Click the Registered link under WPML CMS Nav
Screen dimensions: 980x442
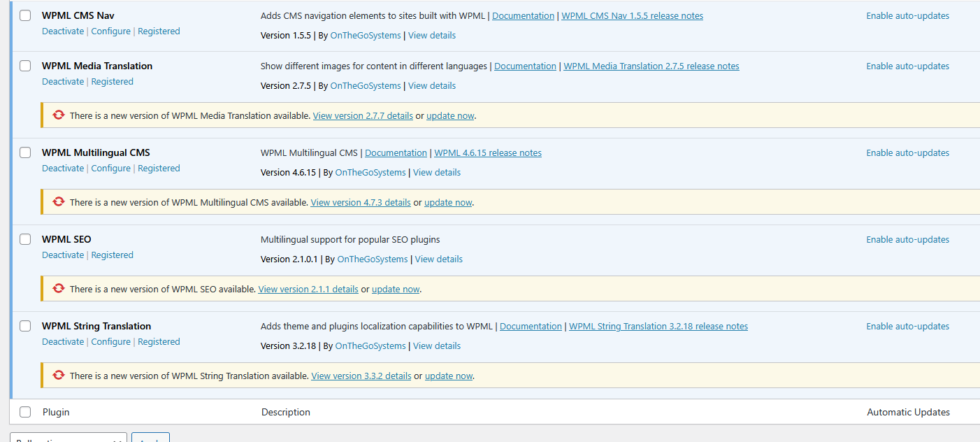coord(159,31)
